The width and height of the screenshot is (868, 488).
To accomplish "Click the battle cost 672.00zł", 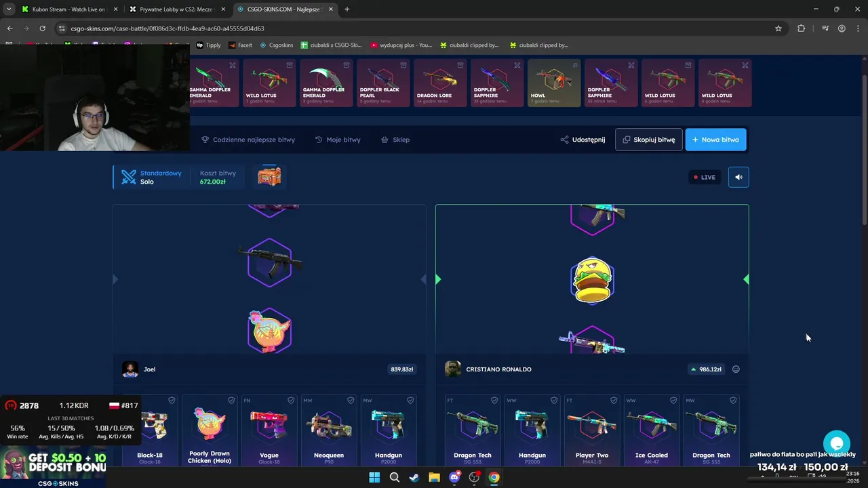I will tap(212, 182).
